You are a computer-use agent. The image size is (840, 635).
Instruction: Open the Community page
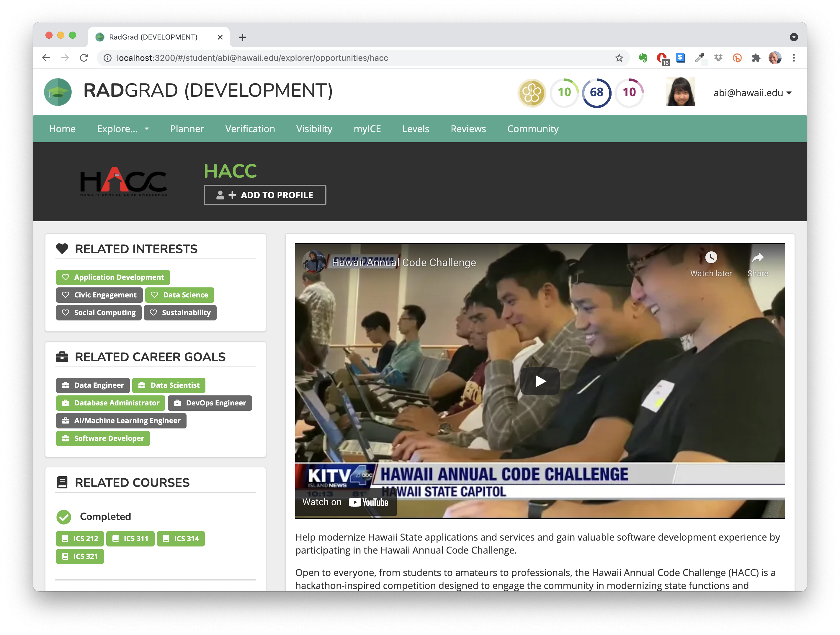click(533, 129)
